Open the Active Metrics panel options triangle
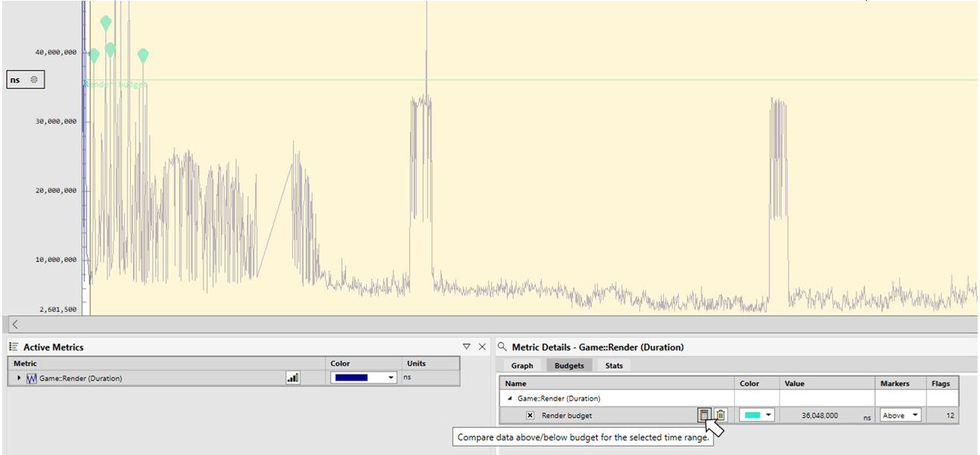The height and width of the screenshot is (455, 980). click(467, 347)
